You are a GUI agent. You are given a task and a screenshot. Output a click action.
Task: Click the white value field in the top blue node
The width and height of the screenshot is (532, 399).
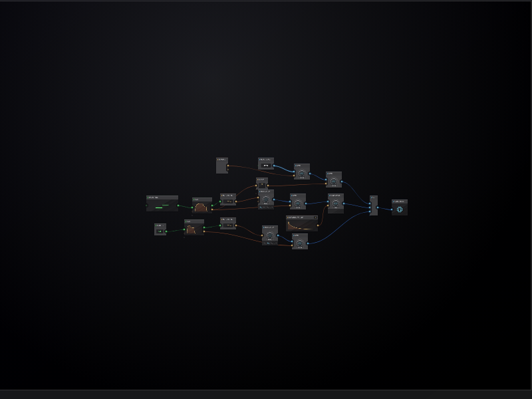click(x=266, y=166)
